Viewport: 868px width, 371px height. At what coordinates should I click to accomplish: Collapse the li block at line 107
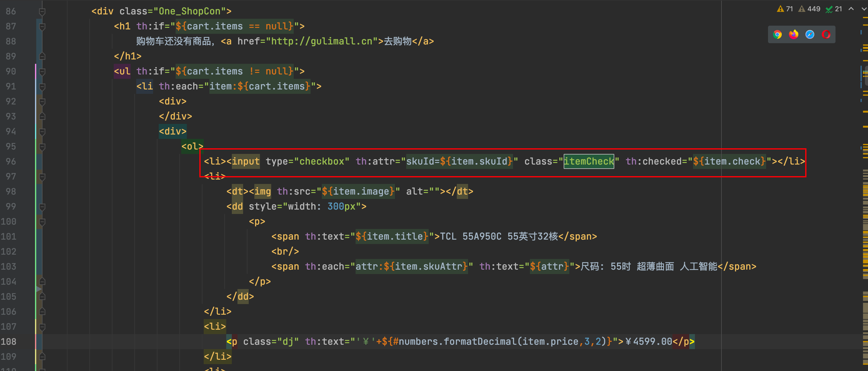pyautogui.click(x=42, y=327)
